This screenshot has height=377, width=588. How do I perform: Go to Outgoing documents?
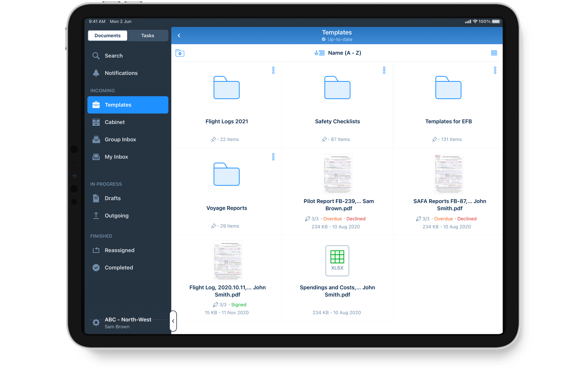[116, 215]
